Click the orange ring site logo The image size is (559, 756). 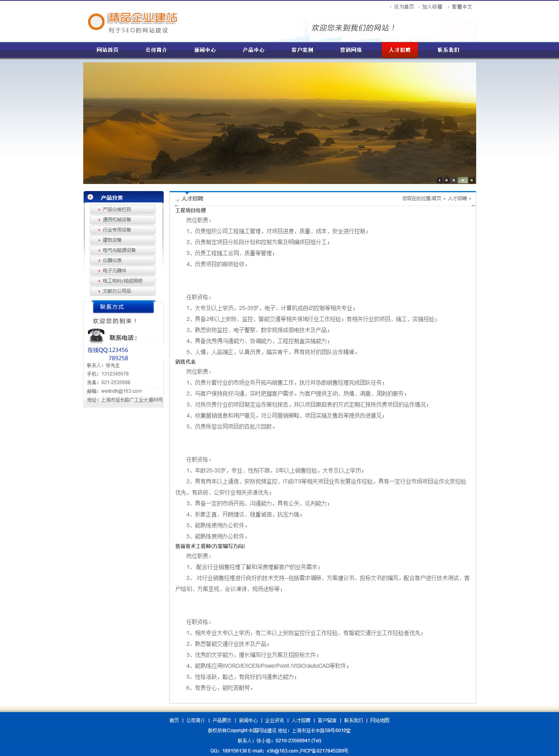pyautogui.click(x=96, y=22)
